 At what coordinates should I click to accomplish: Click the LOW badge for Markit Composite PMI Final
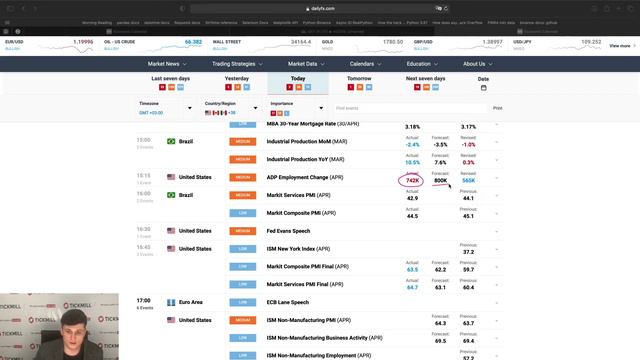click(x=243, y=267)
